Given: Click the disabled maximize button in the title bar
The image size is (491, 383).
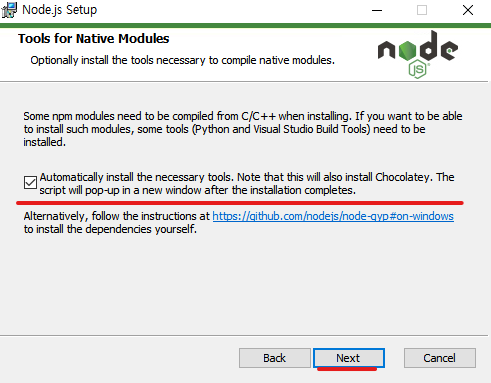Looking at the screenshot, I should [x=422, y=10].
